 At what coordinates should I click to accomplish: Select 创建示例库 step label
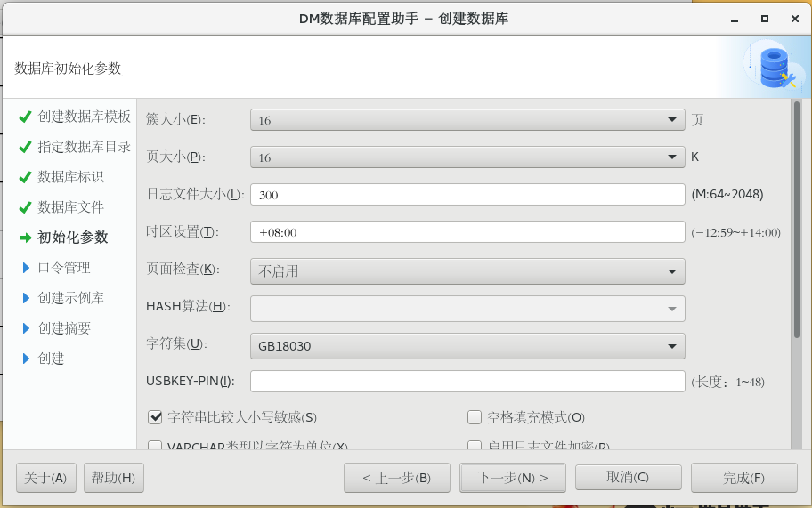(70, 298)
